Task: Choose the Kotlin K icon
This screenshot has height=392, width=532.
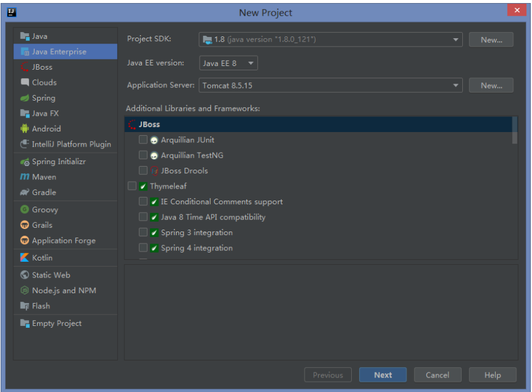Action: click(25, 258)
